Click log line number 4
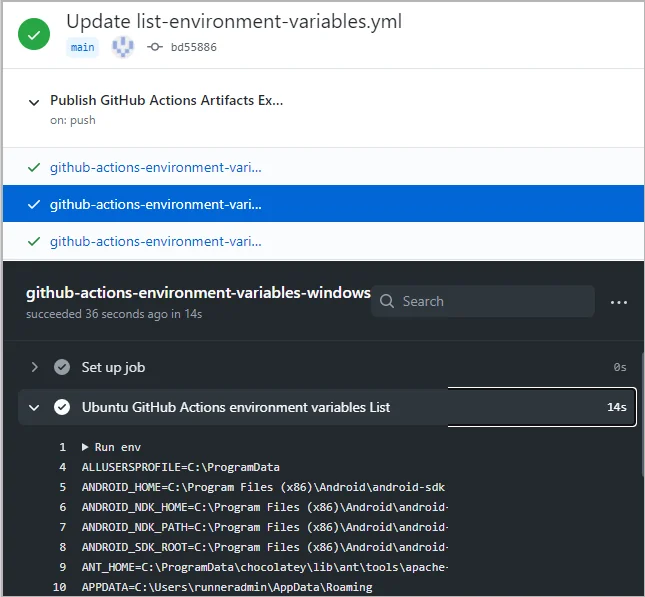 point(63,467)
